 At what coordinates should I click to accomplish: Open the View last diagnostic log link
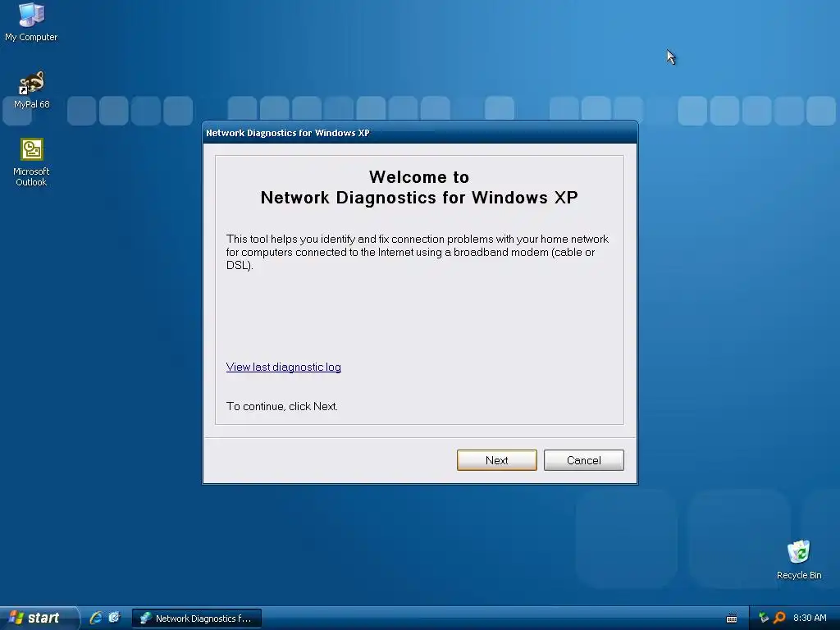click(283, 367)
